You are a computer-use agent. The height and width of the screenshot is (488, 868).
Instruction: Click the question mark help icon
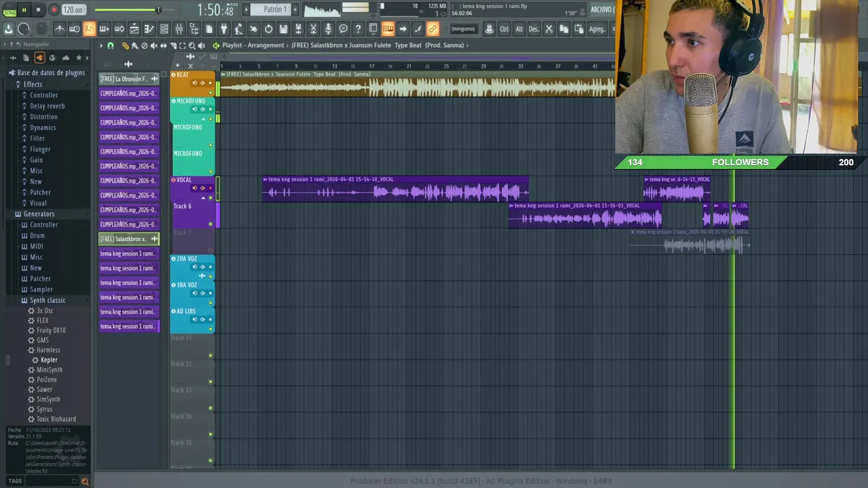358,28
